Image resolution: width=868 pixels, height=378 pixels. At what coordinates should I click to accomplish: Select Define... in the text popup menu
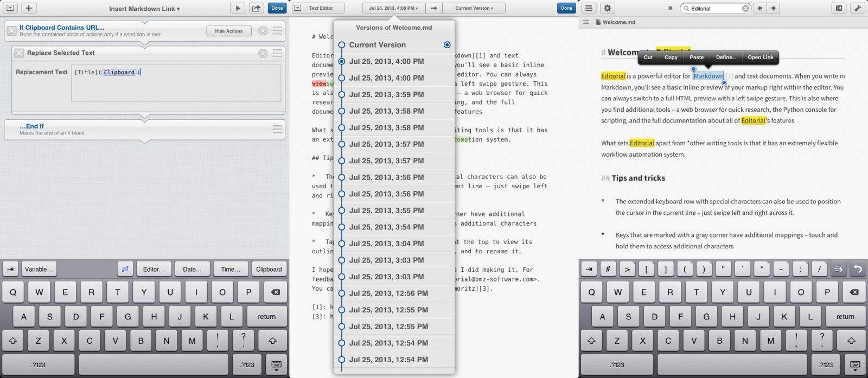click(726, 57)
